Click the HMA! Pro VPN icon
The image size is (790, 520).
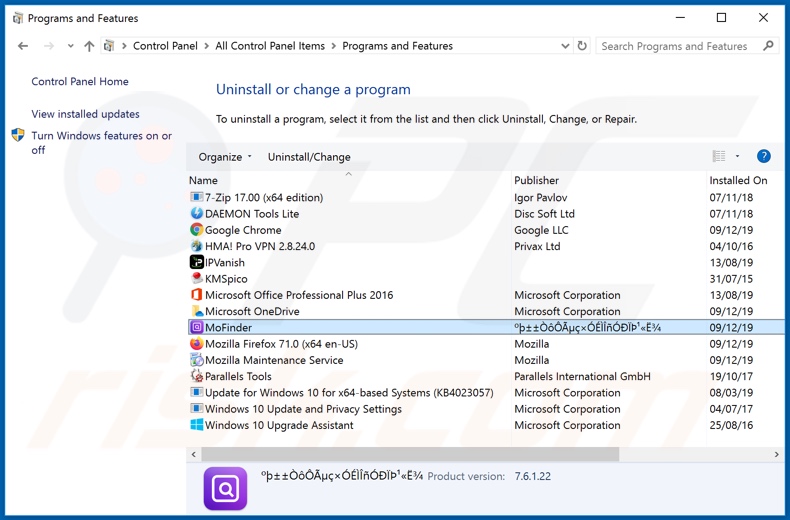click(x=196, y=246)
